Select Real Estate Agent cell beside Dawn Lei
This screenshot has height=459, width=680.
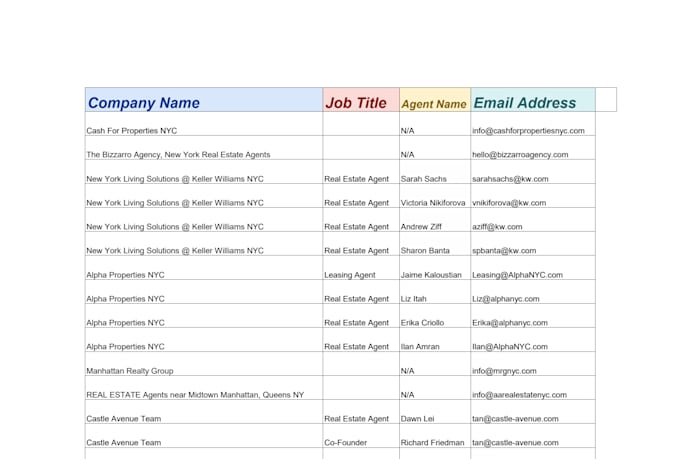[x=361, y=412]
